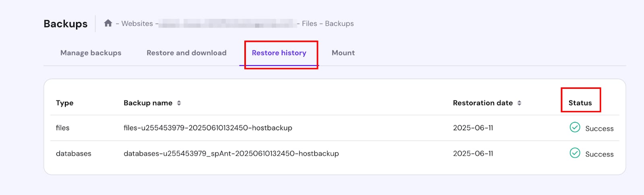
Task: Select the Restore history tab
Action: 279,53
